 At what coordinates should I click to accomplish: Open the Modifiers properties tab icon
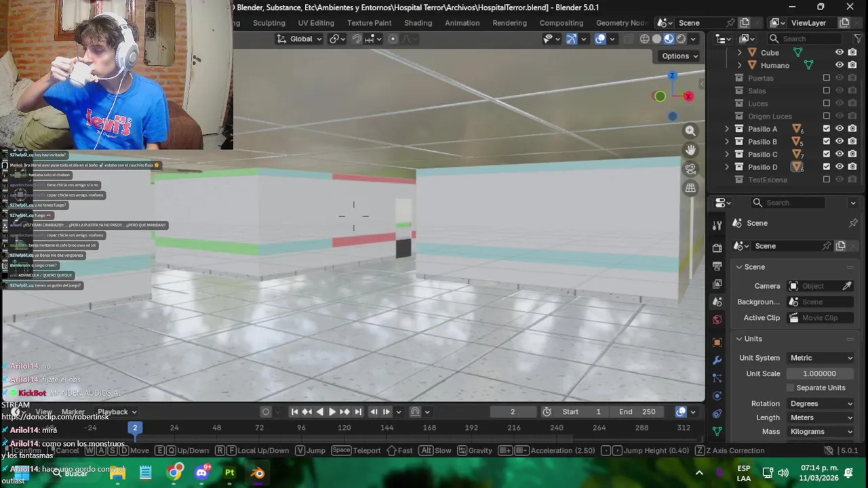pyautogui.click(x=717, y=360)
